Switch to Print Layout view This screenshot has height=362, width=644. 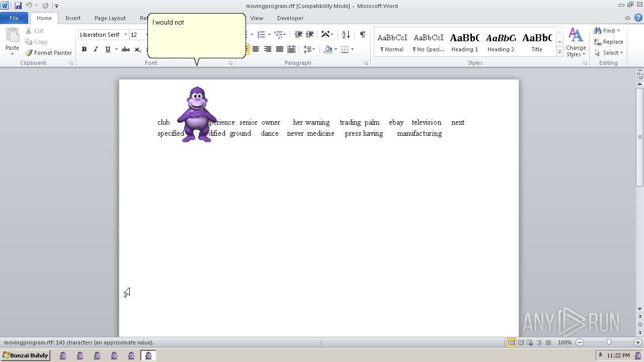(512, 342)
